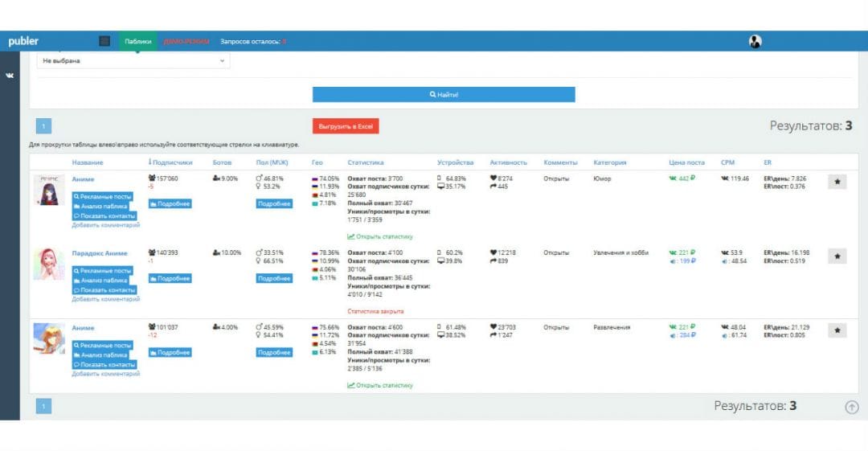The height and width of the screenshot is (451, 868).
Task: Sort by Категория column header
Action: pyautogui.click(x=610, y=162)
